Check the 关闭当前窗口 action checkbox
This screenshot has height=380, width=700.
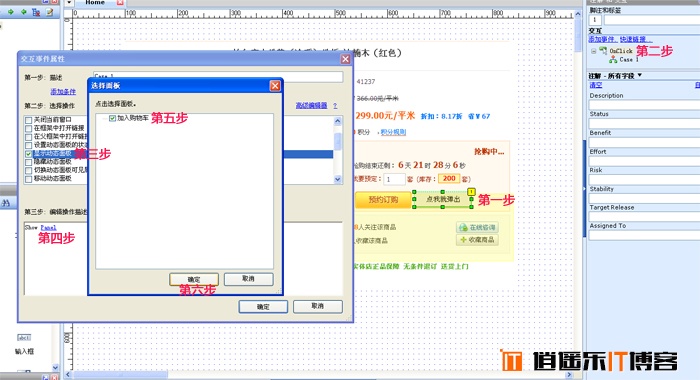point(29,120)
